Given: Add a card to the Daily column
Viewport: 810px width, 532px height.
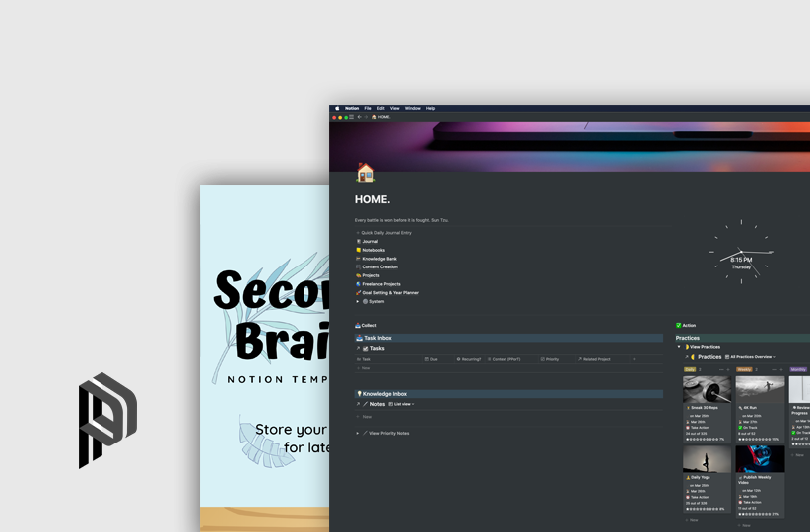Looking at the screenshot, I should coord(728,370).
